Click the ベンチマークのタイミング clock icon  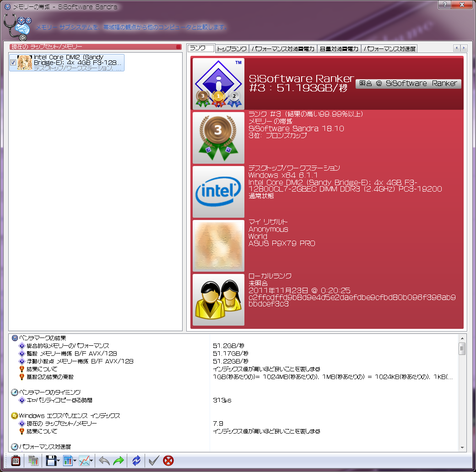(x=14, y=392)
